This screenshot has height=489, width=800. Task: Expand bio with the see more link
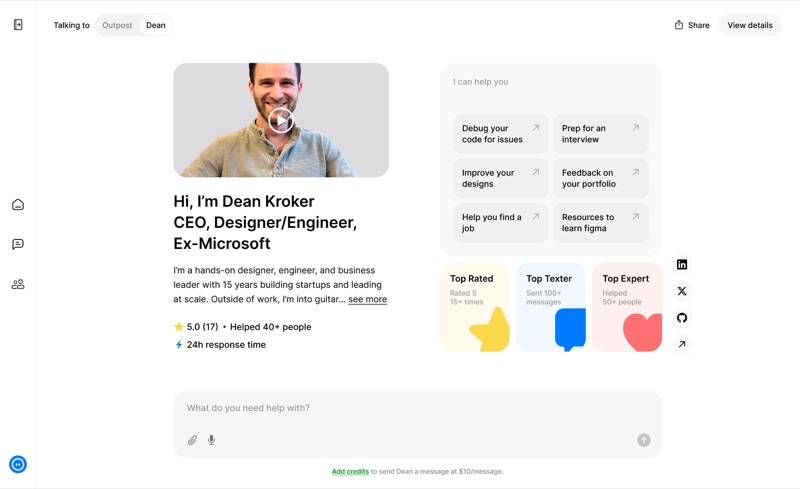click(367, 299)
